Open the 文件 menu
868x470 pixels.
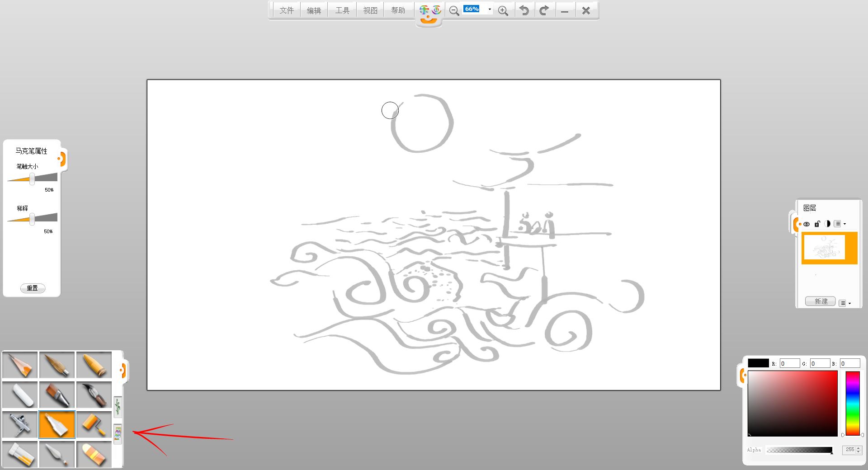pos(286,10)
